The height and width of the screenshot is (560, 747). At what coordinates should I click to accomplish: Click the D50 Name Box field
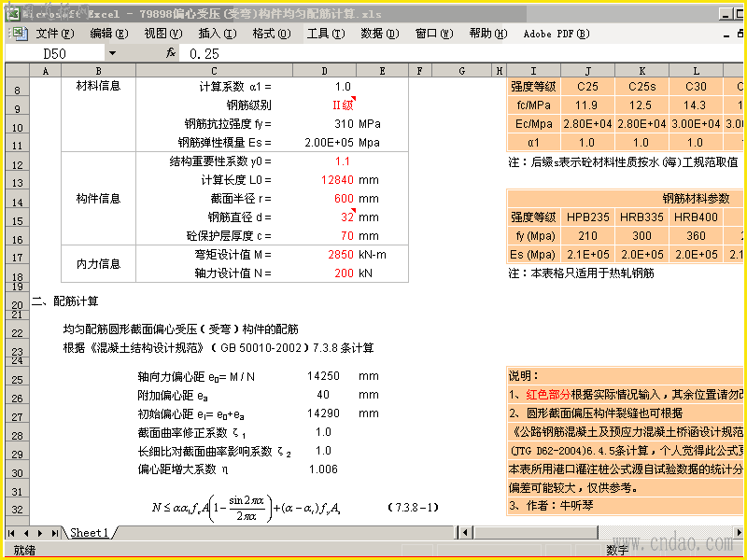[55, 53]
